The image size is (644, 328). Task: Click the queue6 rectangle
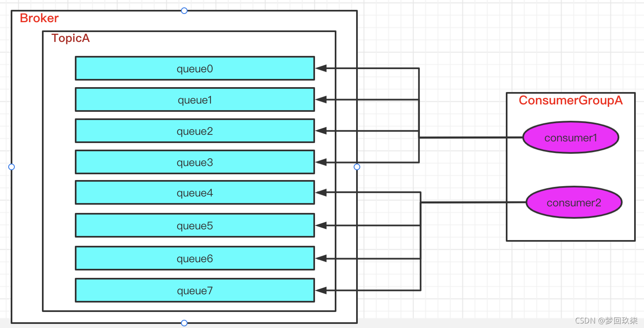pyautogui.click(x=195, y=258)
